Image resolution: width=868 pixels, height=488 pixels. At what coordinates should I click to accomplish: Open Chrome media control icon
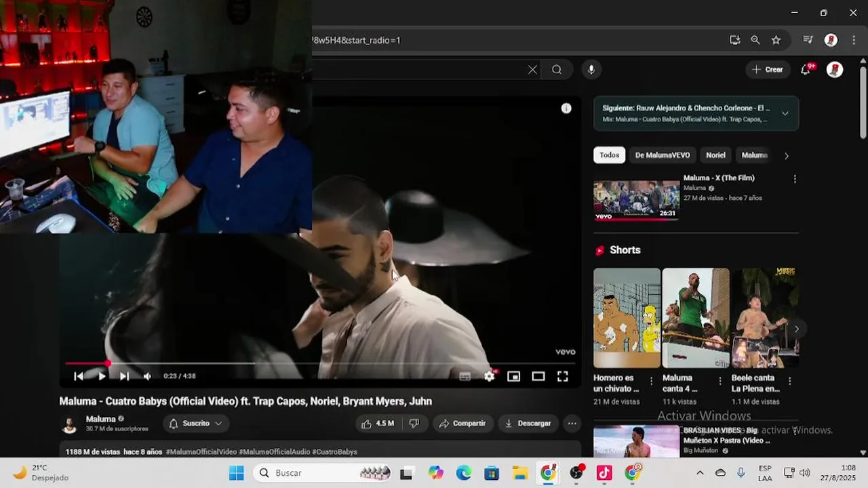click(x=808, y=40)
